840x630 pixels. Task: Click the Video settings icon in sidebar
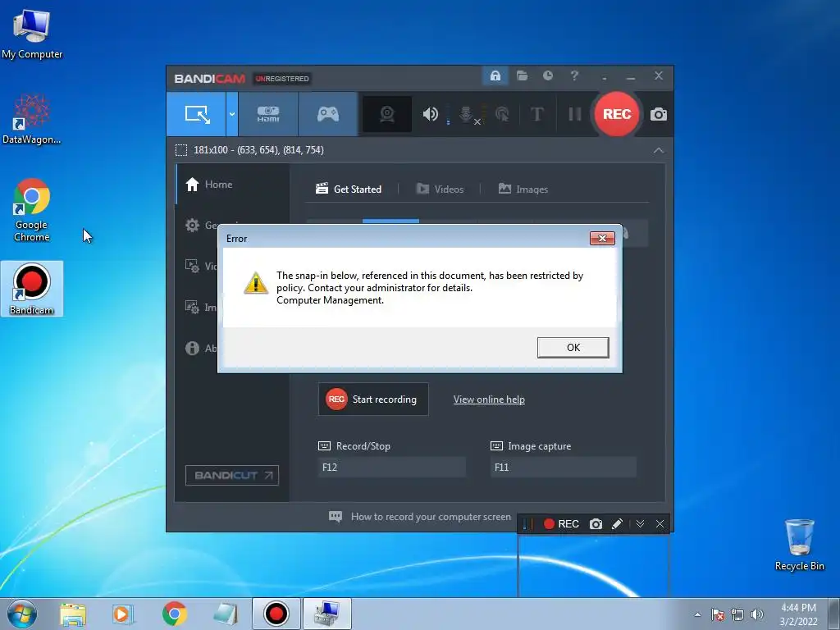[192, 266]
